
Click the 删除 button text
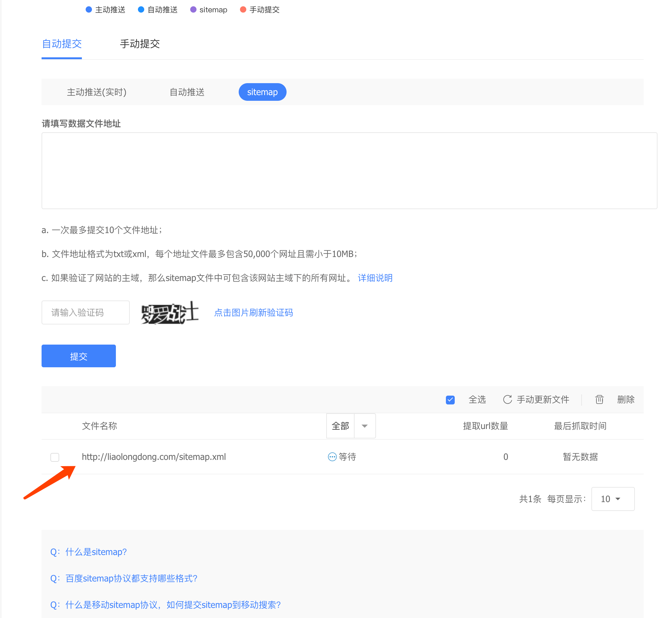point(625,399)
